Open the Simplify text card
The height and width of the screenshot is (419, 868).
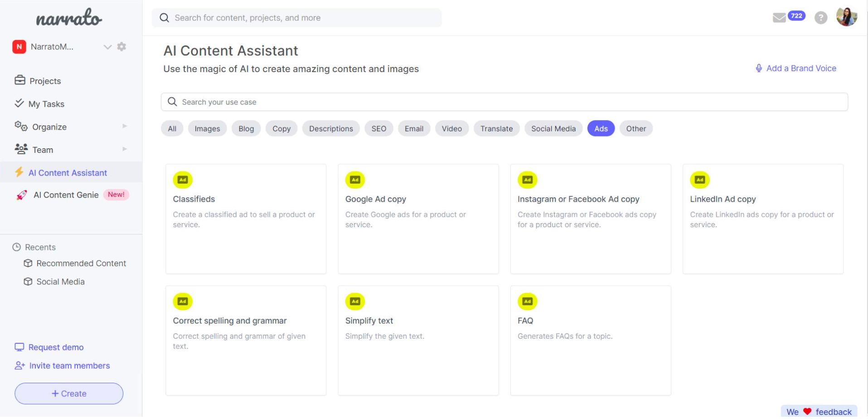tap(418, 341)
